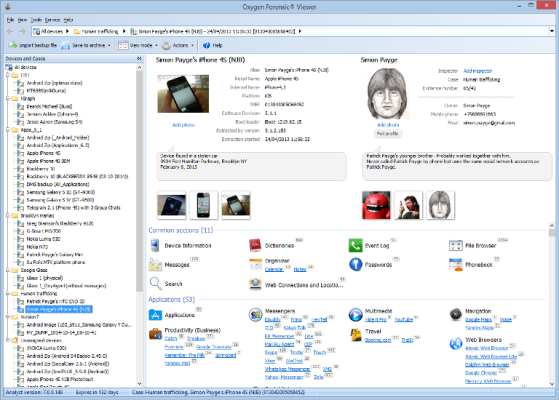Expand breadcrumb arrow after All devices

tap(67, 31)
